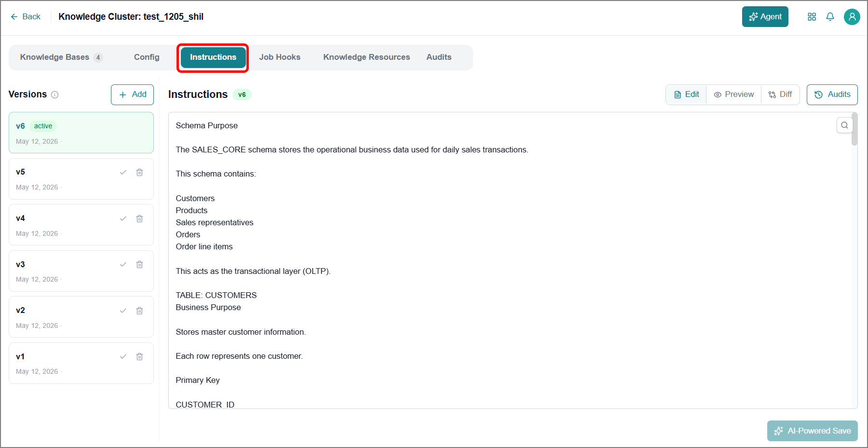Screen dimensions: 868x448
Task: Open instruction Audits history button
Action: [x=832, y=95]
